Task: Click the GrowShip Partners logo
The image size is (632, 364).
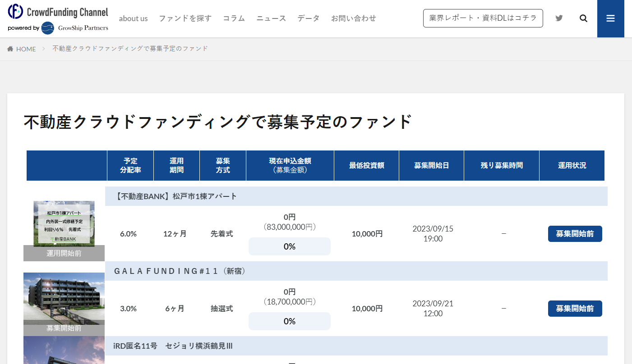Action: pyautogui.click(x=75, y=28)
